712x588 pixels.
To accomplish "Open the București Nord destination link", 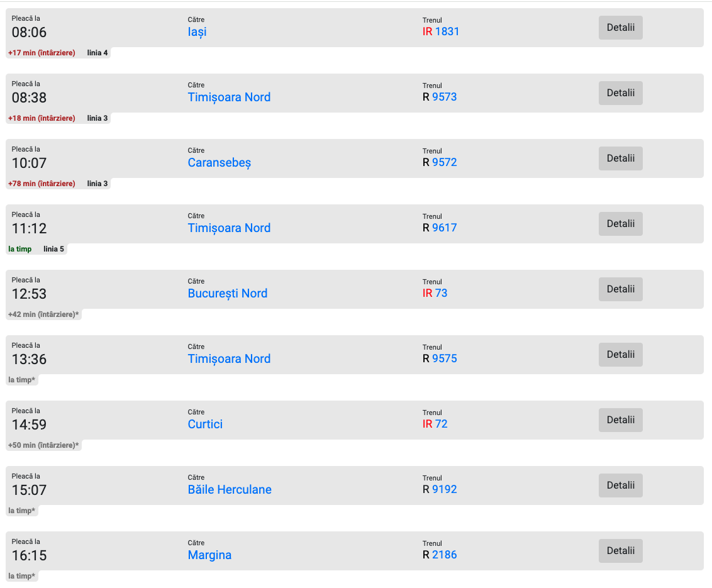I will coord(227,293).
